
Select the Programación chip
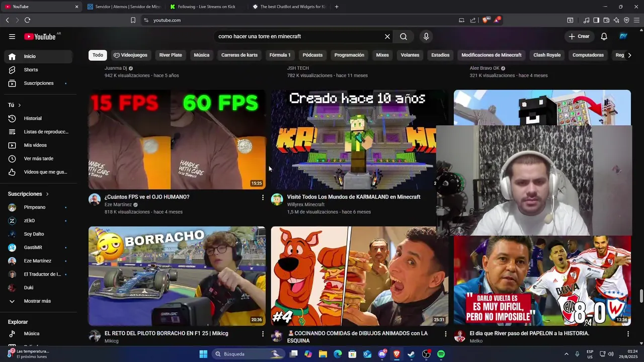pos(349,55)
